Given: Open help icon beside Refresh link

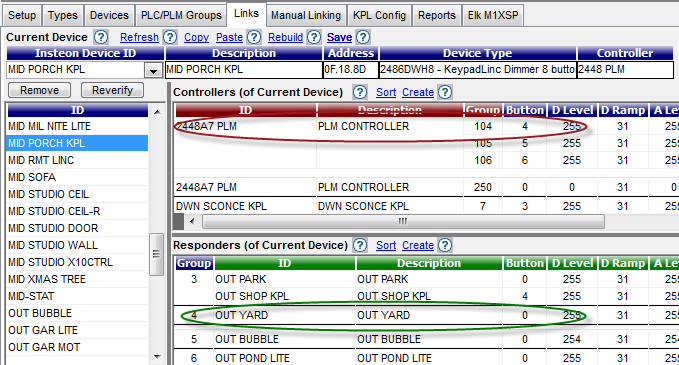Looking at the screenshot, I should (x=170, y=37).
